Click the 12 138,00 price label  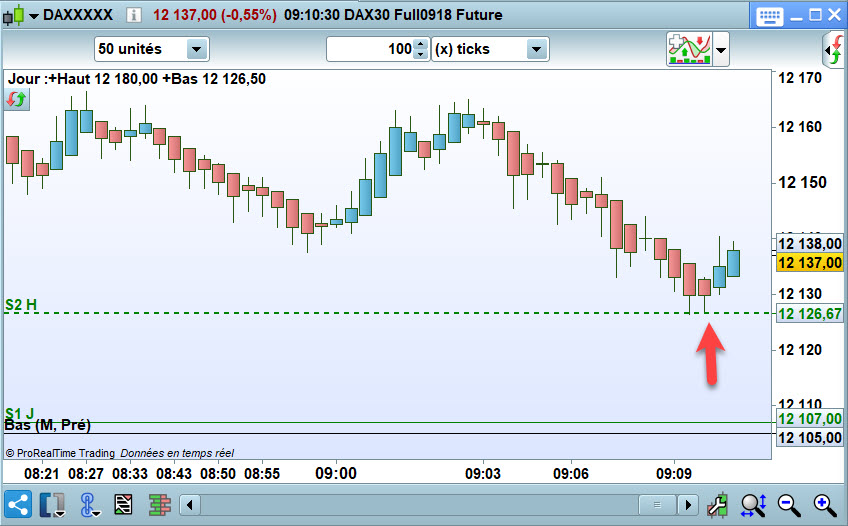click(x=810, y=244)
